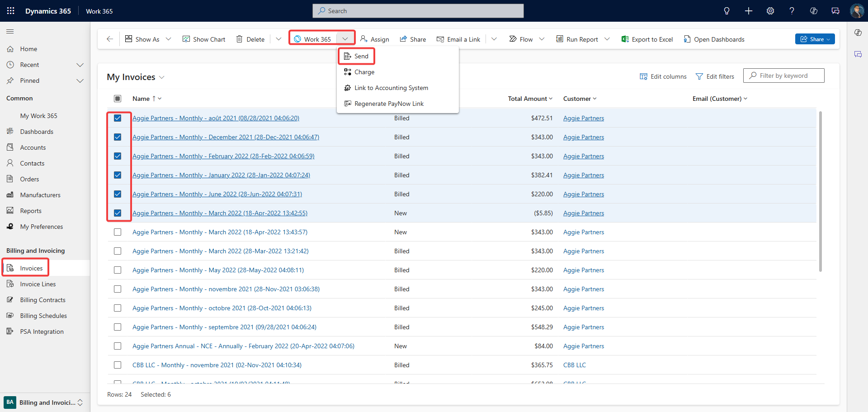Expand the Pinned section in sidebar
Viewport: 868px width, 412px height.
click(80, 81)
